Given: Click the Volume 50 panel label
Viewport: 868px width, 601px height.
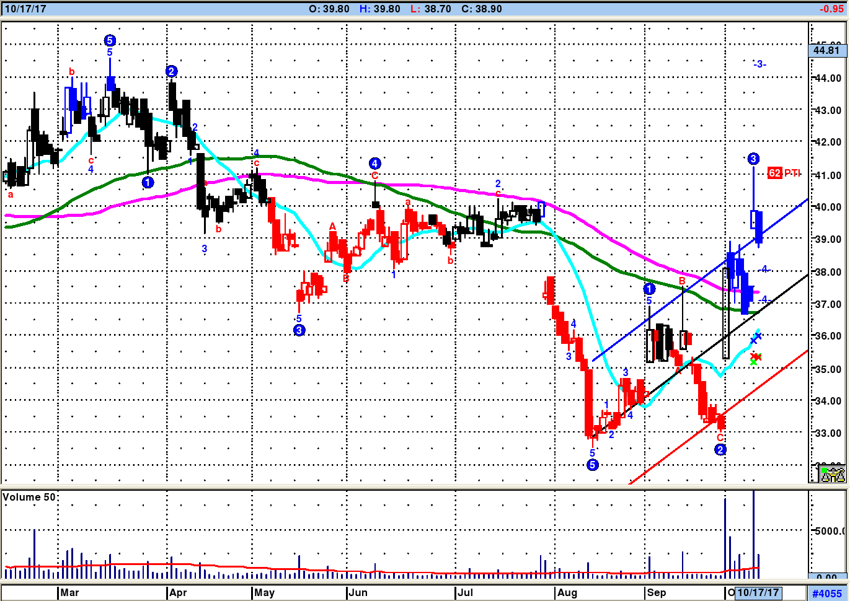Looking at the screenshot, I should pos(29,497).
